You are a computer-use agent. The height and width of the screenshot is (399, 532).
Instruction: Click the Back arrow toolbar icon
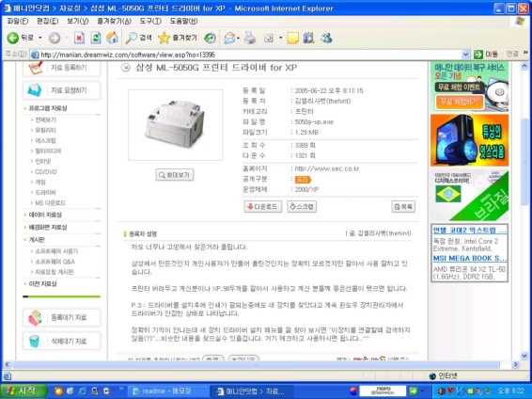[12, 38]
